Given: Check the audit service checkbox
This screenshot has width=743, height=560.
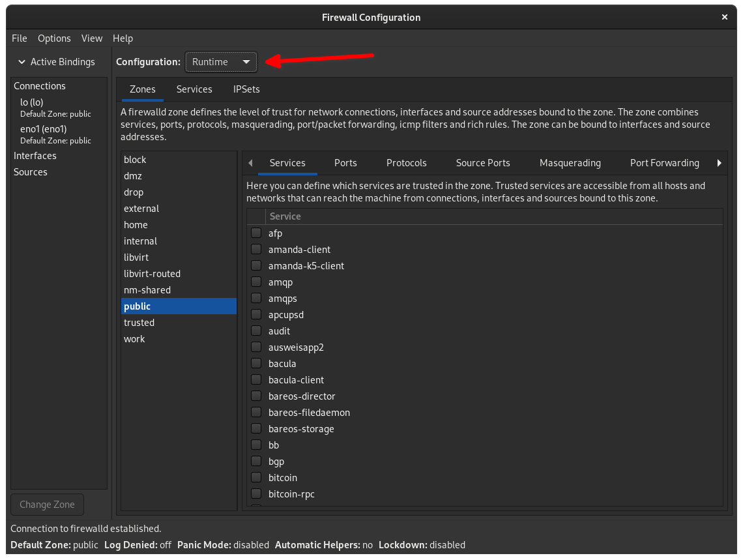Looking at the screenshot, I should [x=256, y=331].
